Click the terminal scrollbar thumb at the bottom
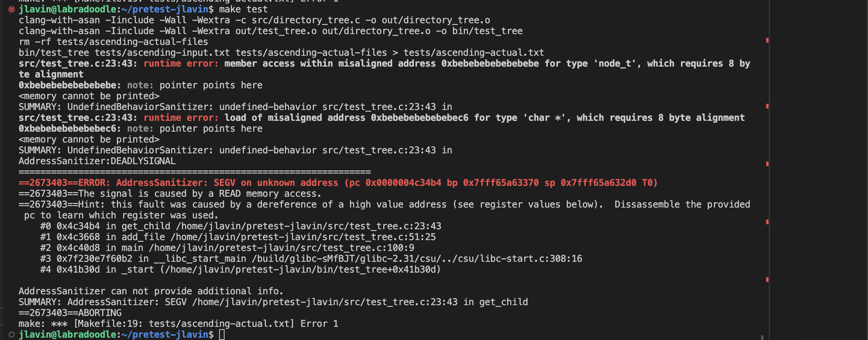 point(762,337)
